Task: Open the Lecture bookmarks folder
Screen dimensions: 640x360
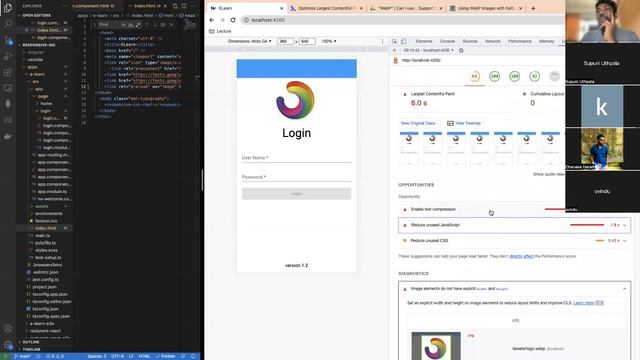Action: [x=220, y=31]
